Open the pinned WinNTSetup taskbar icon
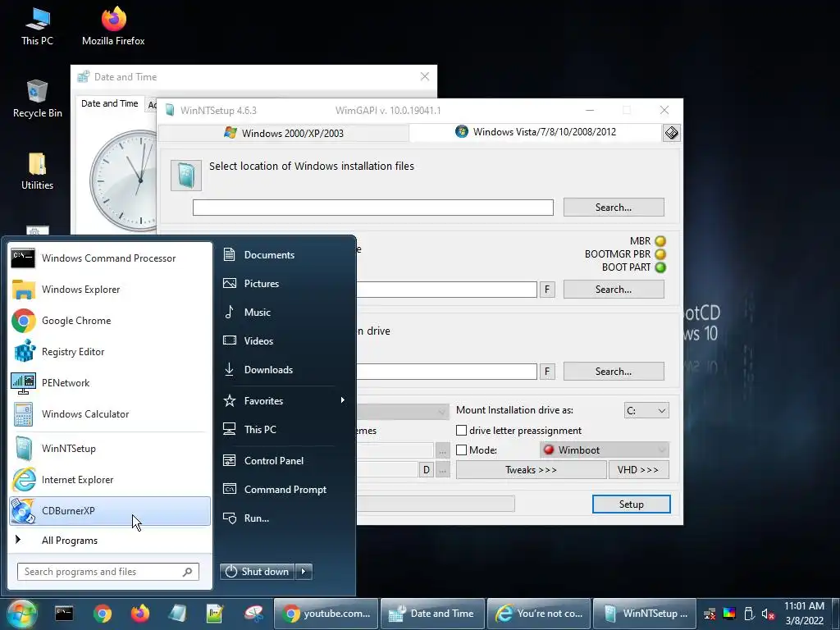 point(177,614)
